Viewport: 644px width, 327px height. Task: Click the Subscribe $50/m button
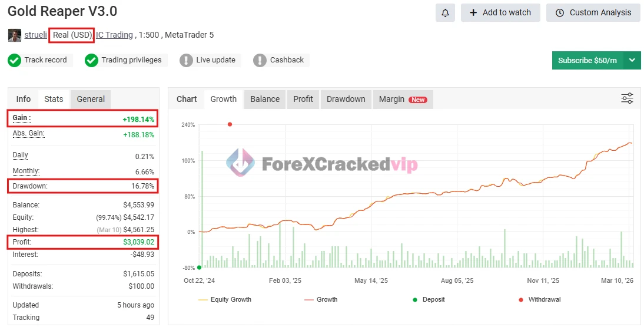(587, 60)
